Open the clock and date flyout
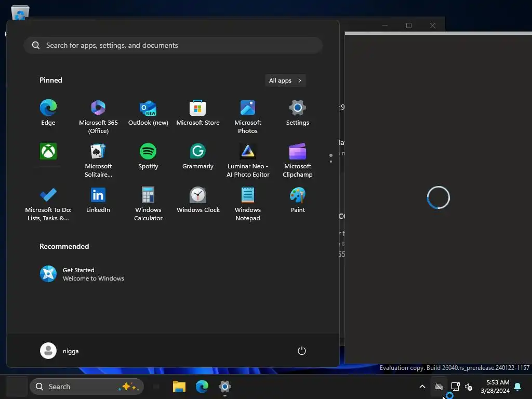The height and width of the screenshot is (399, 532). click(x=495, y=387)
